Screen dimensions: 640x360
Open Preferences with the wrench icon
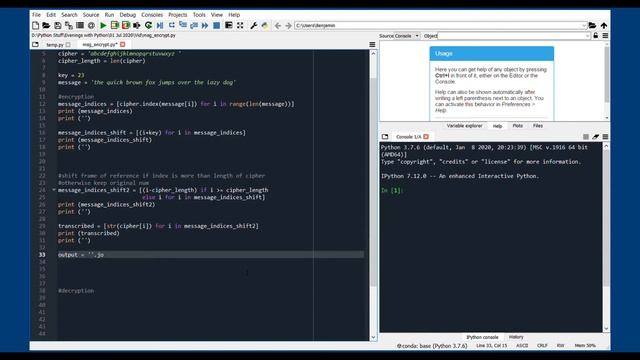pyautogui.click(x=253, y=25)
